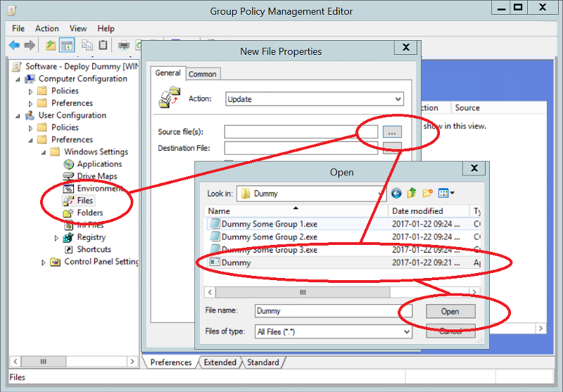Viewport: 563px width, 392px height.
Task: Open the Files of type dropdown
Action: (334, 331)
